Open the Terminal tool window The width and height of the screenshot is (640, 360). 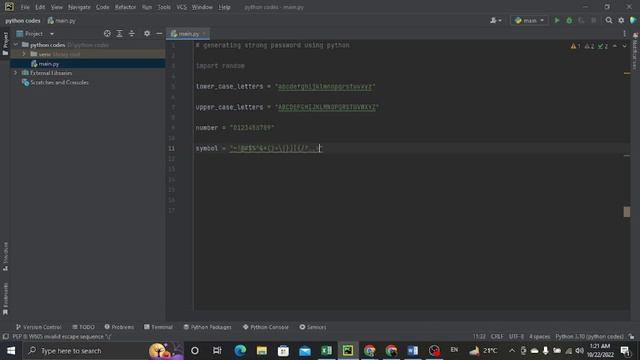[x=158, y=327]
